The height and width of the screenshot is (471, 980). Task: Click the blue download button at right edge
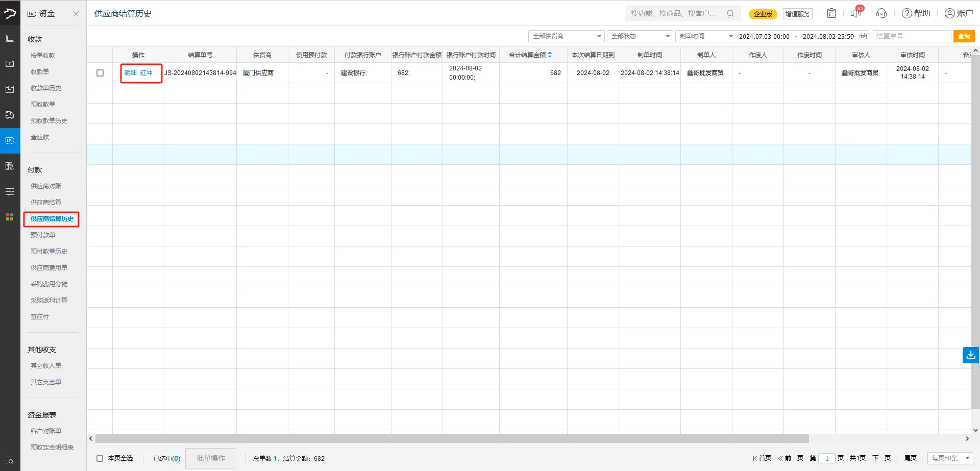tap(970, 355)
